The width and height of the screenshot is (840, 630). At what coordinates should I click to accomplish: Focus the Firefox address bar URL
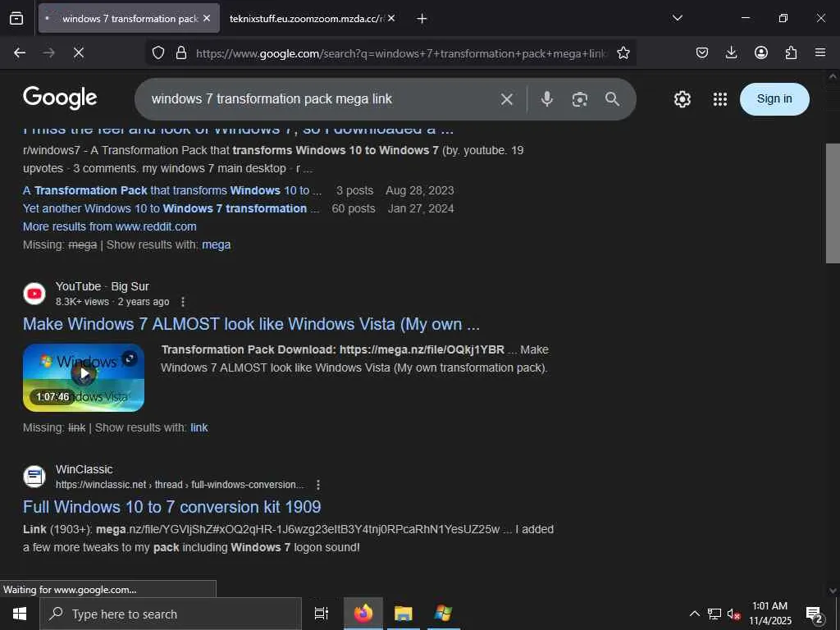402,53
